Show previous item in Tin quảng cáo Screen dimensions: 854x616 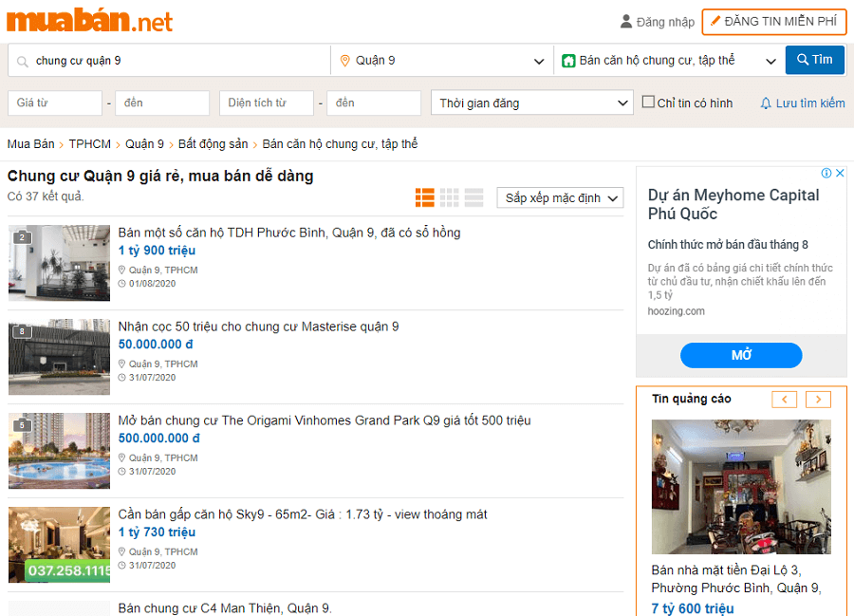coord(785,400)
